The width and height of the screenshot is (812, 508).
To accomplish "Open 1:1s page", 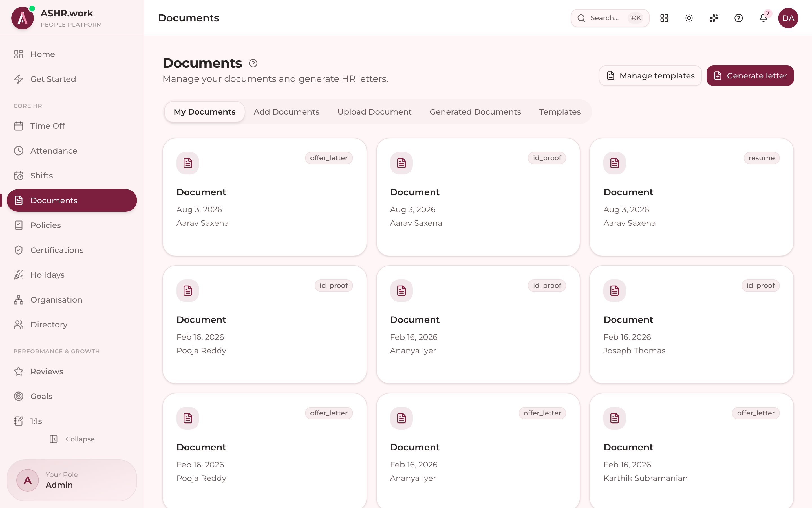I will point(72,421).
